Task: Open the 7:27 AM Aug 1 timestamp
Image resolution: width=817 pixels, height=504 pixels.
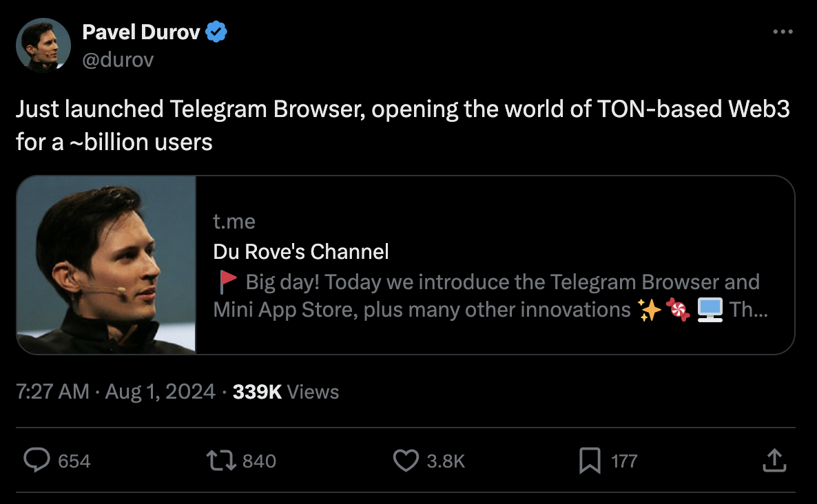Action: 115,392
